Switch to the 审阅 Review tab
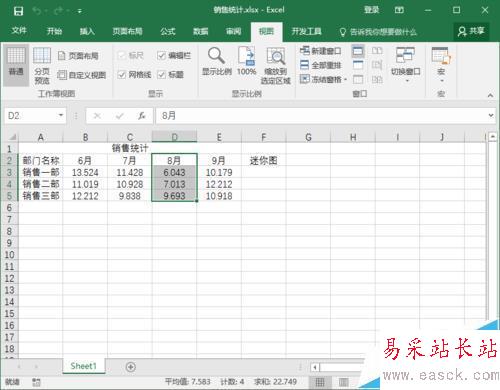This screenshot has height=390, width=500. [x=233, y=31]
